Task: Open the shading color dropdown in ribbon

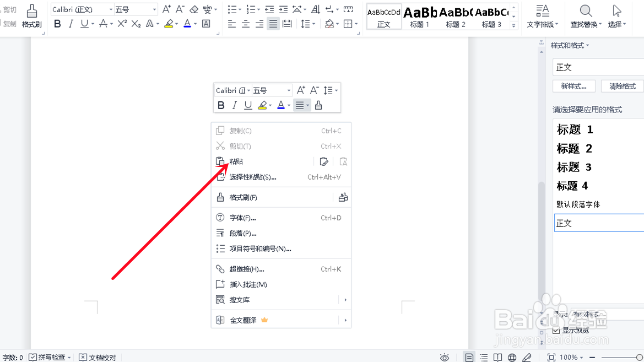Action: click(x=338, y=24)
